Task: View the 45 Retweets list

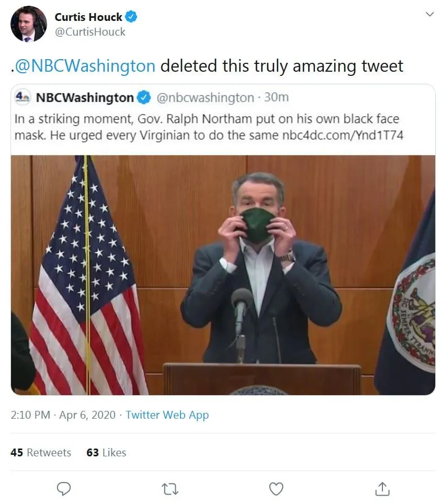Action: point(41,453)
